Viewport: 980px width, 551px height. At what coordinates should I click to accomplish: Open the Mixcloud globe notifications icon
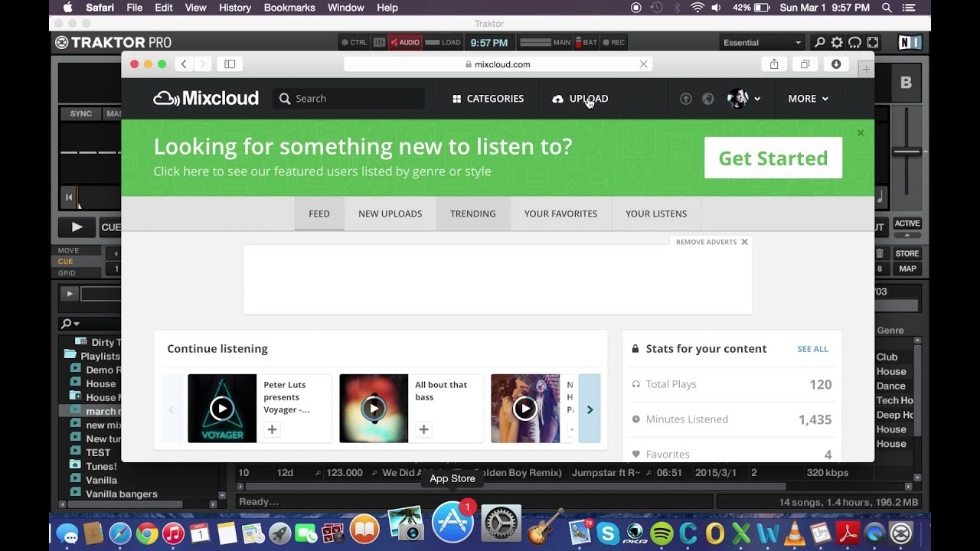708,99
